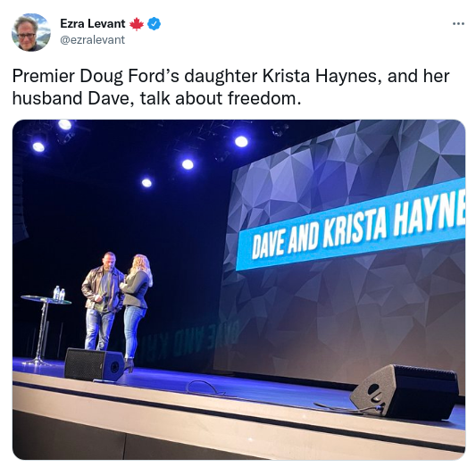Open the three-dot more options menu

tap(458, 24)
